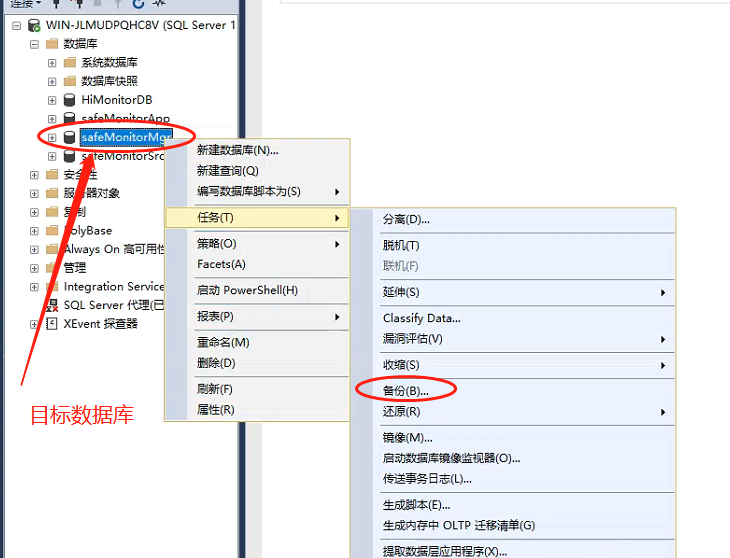The width and height of the screenshot is (730, 558).
Task: Click 分离(D)... in the Tasks submenu
Action: [406, 219]
